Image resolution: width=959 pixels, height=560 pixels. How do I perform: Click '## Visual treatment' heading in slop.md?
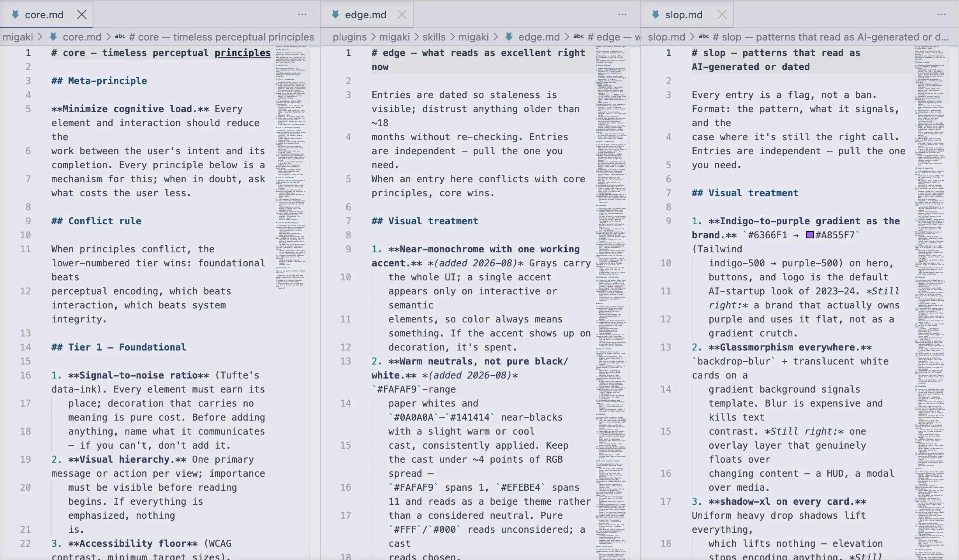(x=745, y=193)
